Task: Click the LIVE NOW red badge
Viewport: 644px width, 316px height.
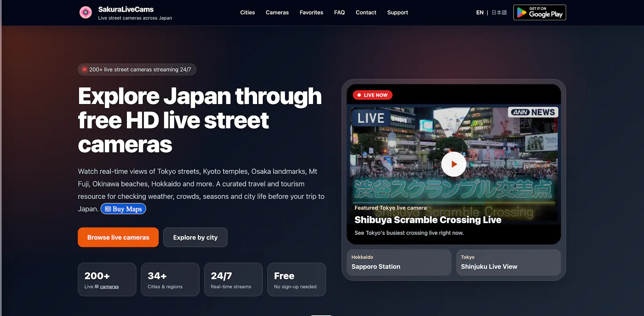Action: click(x=372, y=95)
